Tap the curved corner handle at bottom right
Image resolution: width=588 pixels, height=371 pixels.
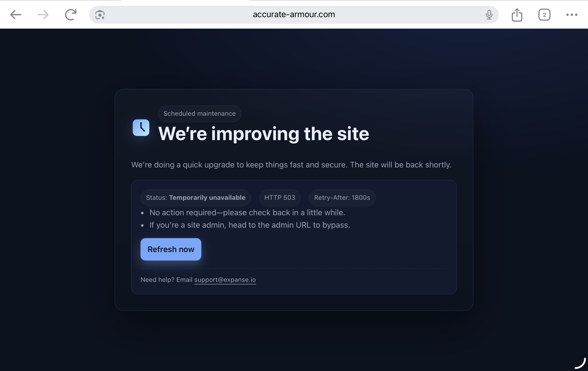581,363
